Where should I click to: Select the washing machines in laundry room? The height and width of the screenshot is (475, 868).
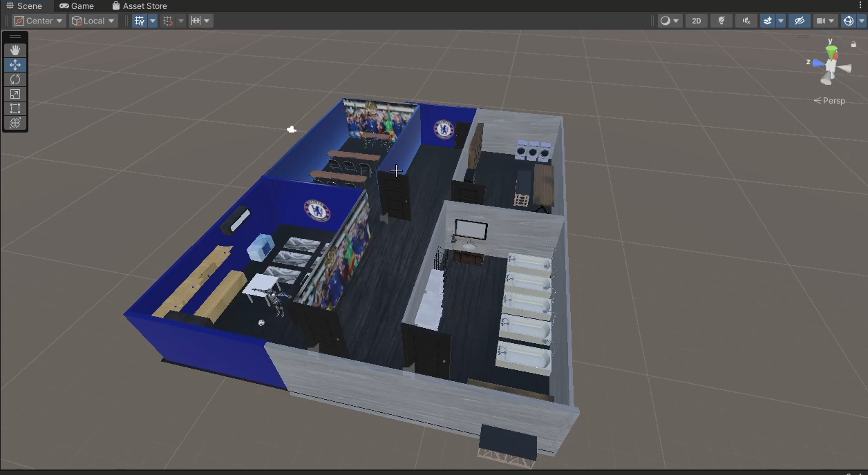point(534,151)
